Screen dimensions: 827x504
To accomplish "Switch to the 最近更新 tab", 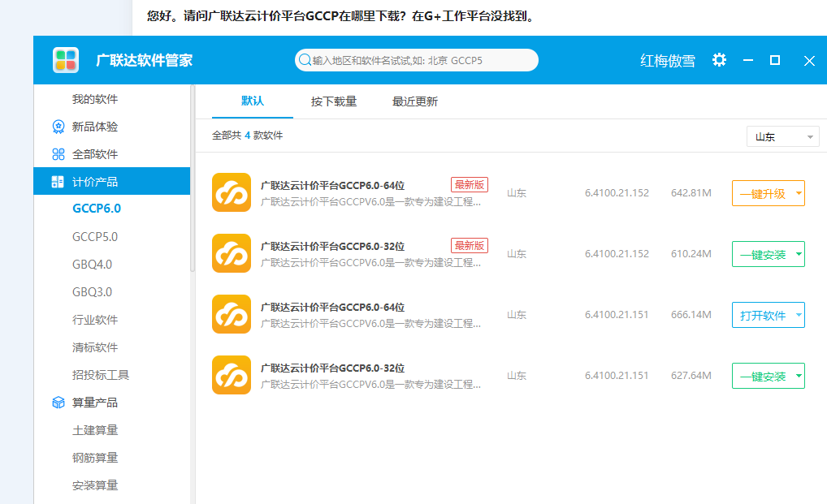I will 415,101.
